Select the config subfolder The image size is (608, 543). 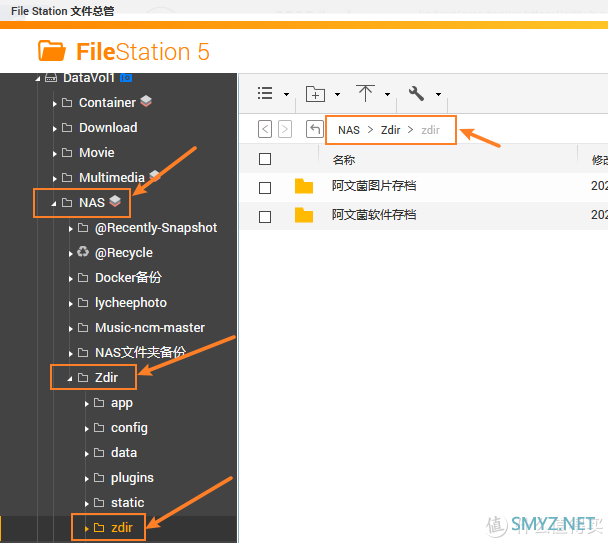click(129, 428)
